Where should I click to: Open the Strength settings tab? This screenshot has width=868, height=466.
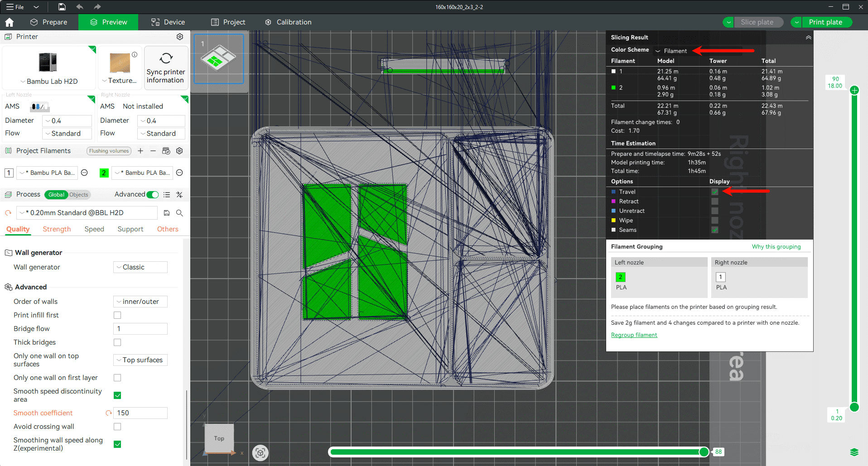point(57,229)
